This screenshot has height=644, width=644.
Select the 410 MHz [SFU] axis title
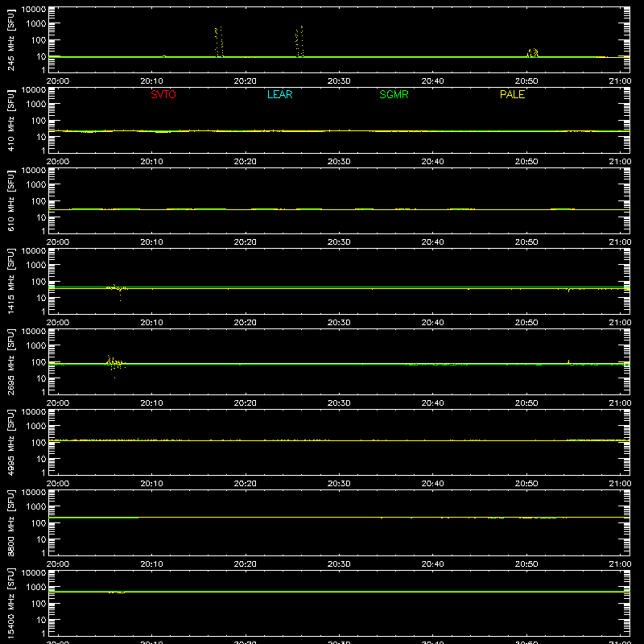10,120
